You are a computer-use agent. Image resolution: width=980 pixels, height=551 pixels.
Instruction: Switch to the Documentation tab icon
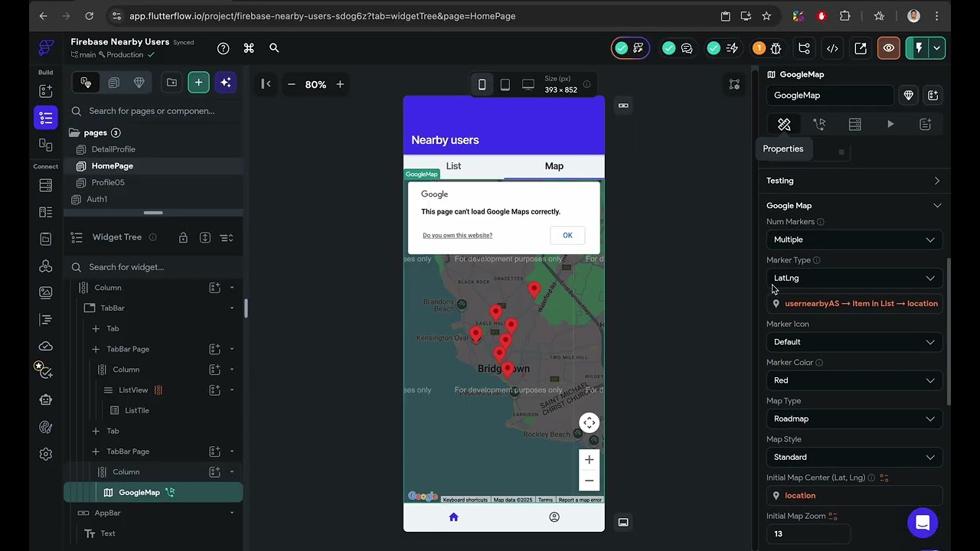coord(925,124)
